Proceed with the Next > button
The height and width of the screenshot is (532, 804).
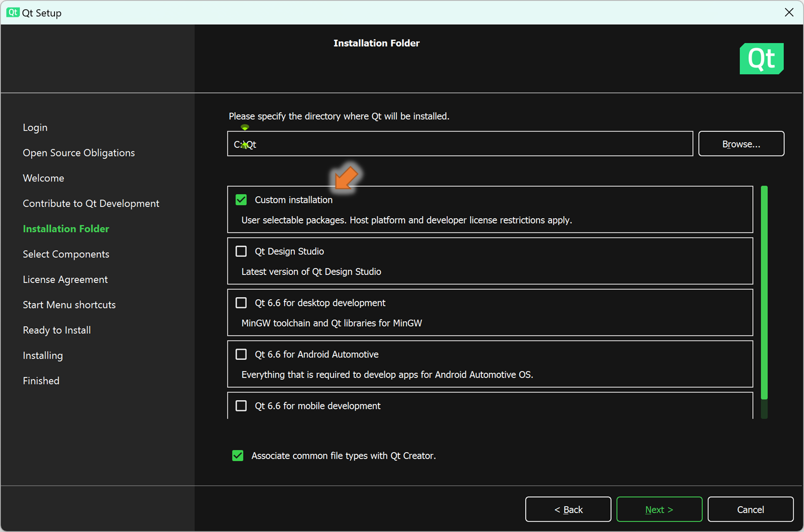click(659, 509)
